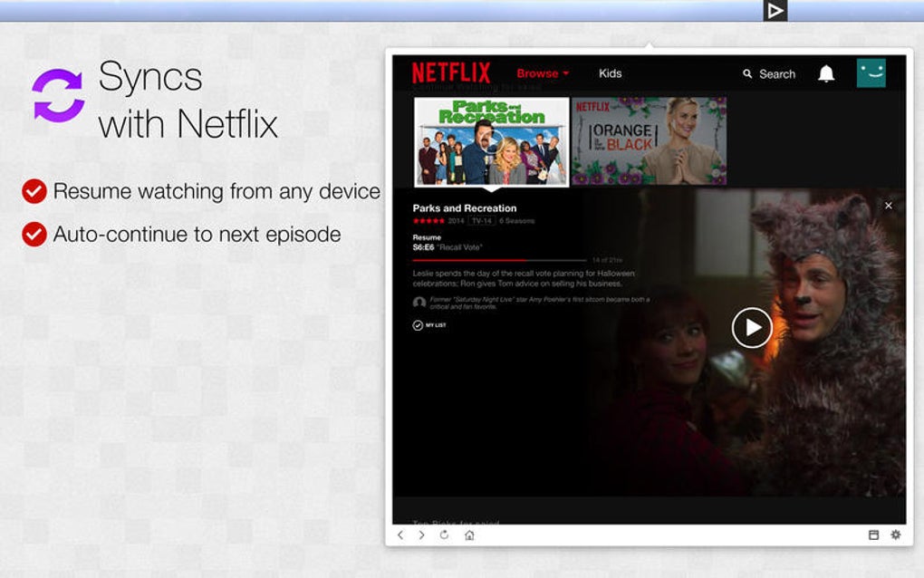This screenshot has height=578, width=924.
Task: Reload the page with refresh icon
Action: (x=444, y=535)
